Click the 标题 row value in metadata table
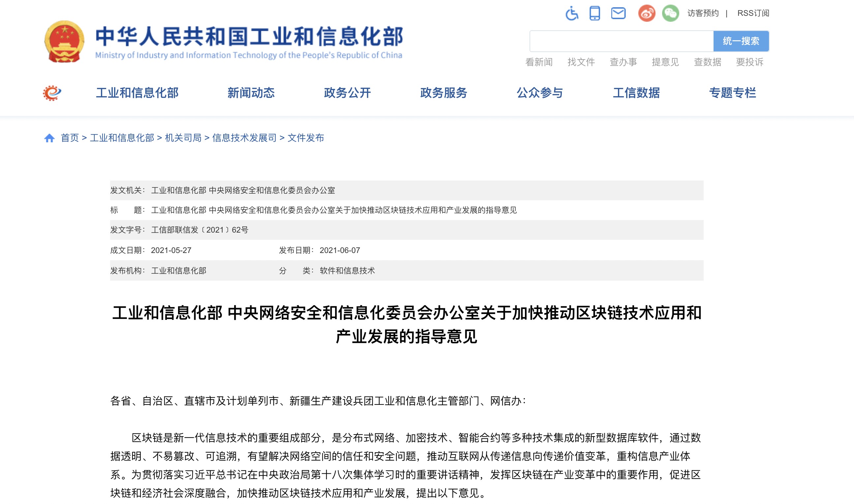 (334, 210)
